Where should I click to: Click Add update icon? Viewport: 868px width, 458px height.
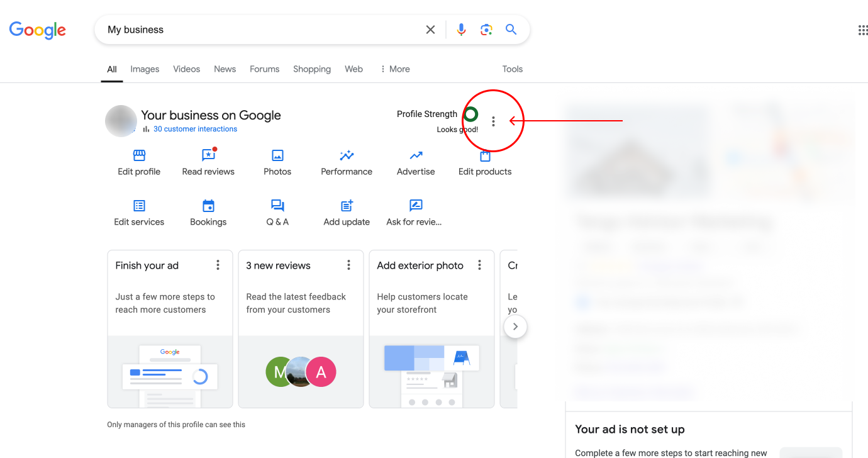347,206
